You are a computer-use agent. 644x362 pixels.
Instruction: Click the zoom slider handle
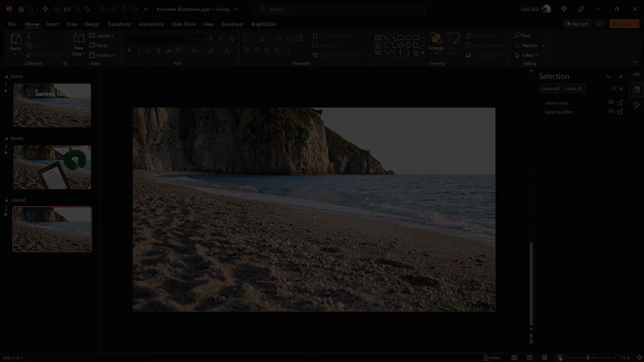[588, 358]
